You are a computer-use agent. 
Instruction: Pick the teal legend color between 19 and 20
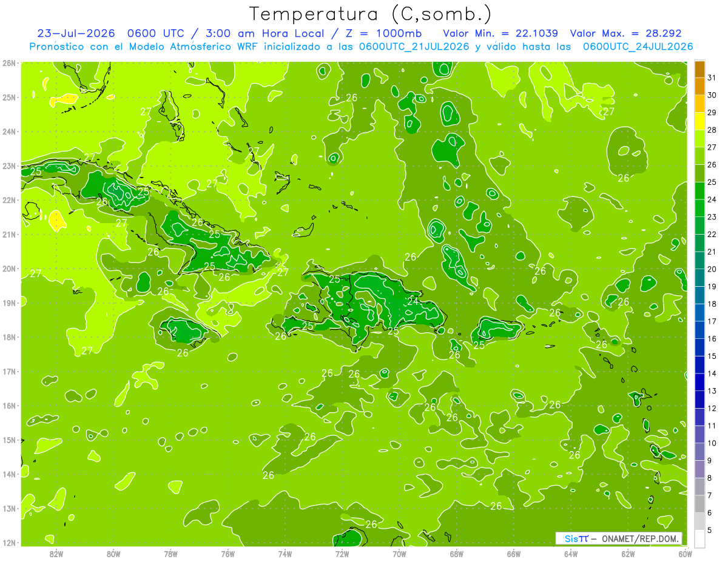699,278
